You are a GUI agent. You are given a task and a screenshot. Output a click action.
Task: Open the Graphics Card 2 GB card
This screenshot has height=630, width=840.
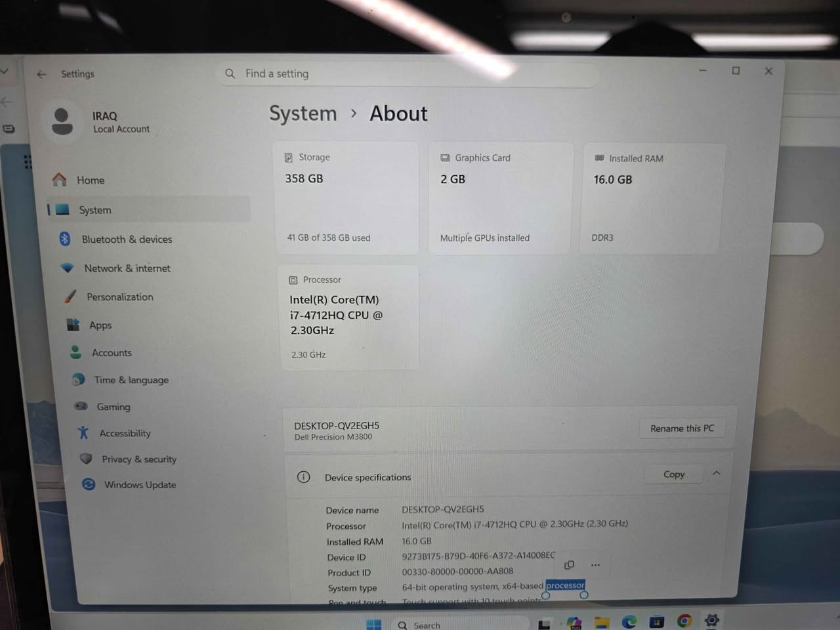click(500, 198)
